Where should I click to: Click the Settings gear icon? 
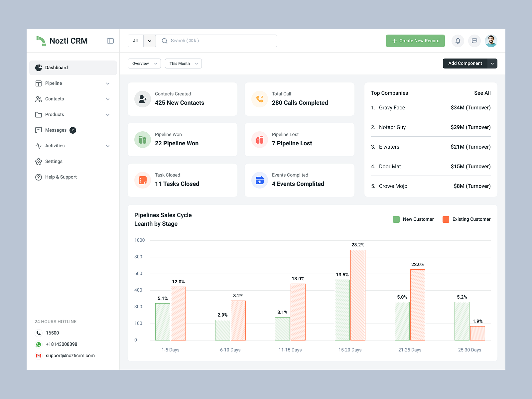(39, 162)
